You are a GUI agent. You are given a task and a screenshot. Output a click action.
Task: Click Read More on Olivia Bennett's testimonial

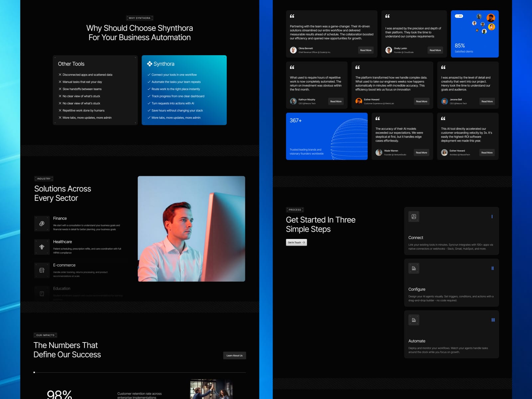366,50
